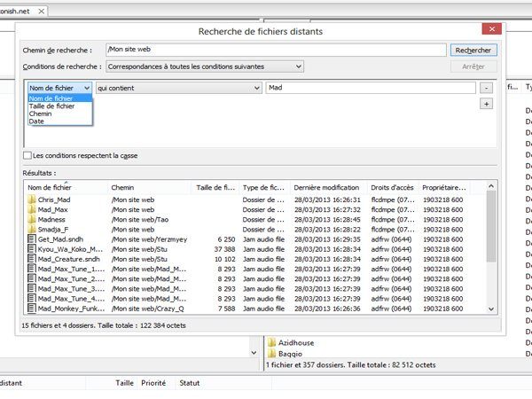
Task: Close the onish.net tab
Action: pos(41,12)
